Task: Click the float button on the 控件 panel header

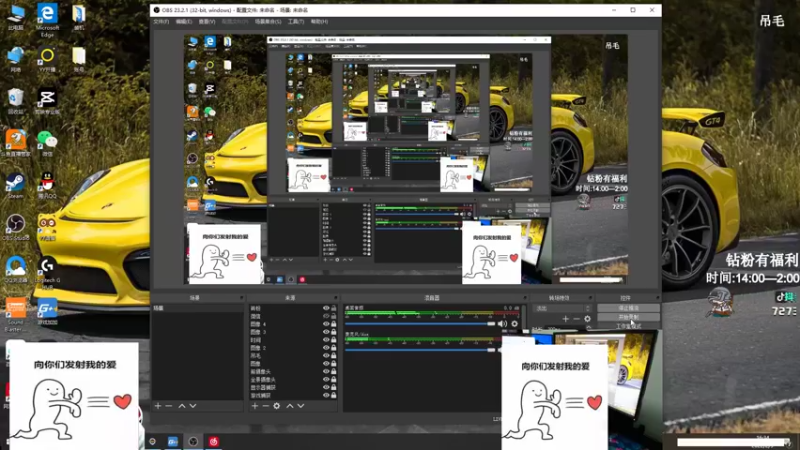Action: 658,298
